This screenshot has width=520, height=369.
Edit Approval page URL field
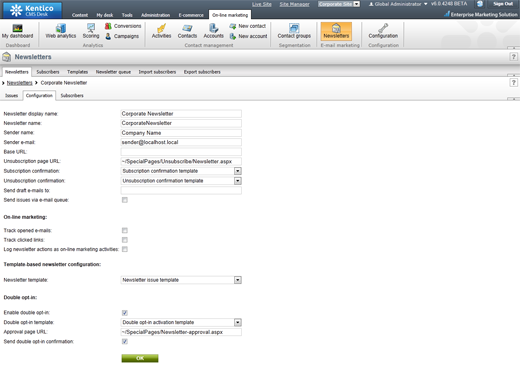[x=181, y=332]
